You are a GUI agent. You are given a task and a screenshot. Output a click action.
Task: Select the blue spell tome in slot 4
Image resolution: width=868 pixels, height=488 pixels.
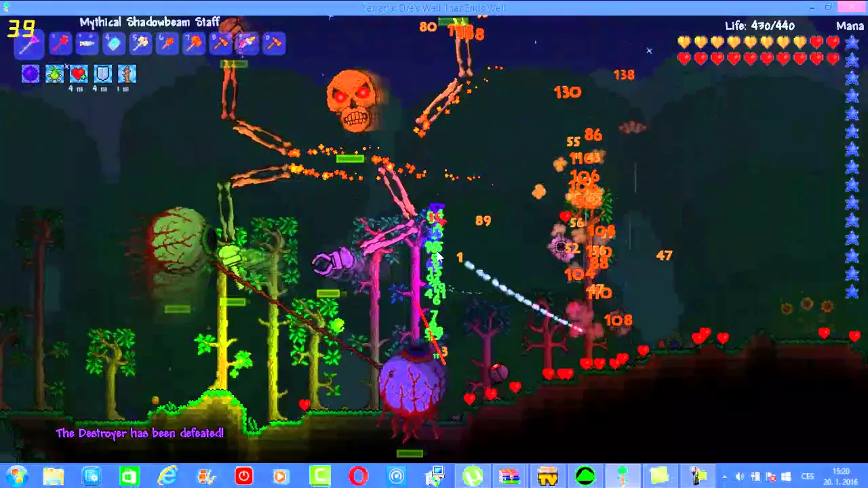(114, 44)
